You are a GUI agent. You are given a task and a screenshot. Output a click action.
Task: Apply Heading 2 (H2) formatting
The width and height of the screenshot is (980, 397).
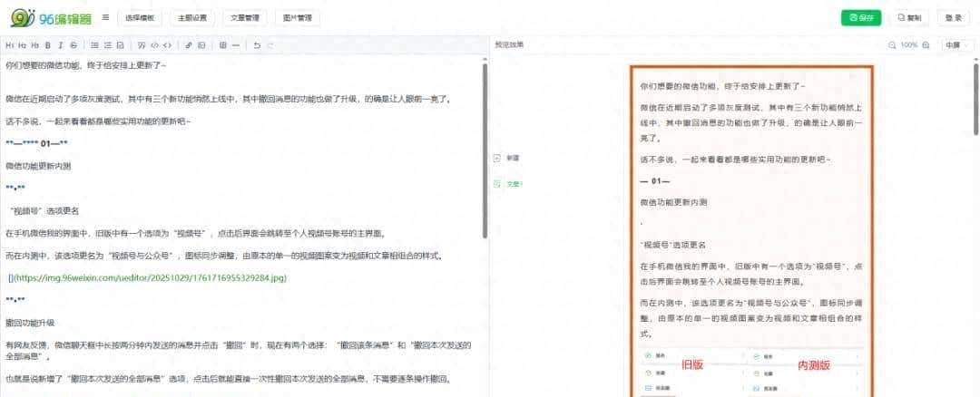tap(22, 45)
